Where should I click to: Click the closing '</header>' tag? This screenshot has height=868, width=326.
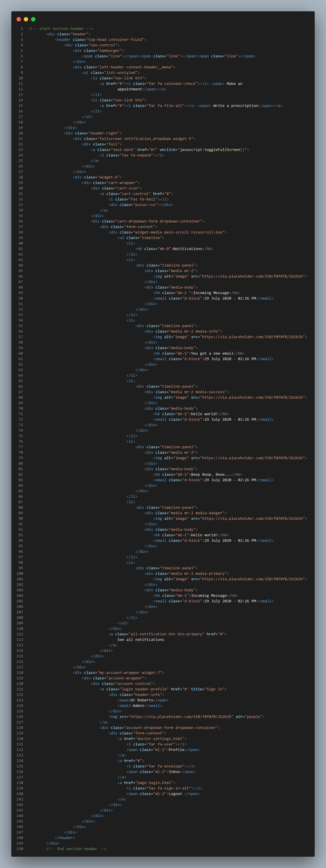65,838
